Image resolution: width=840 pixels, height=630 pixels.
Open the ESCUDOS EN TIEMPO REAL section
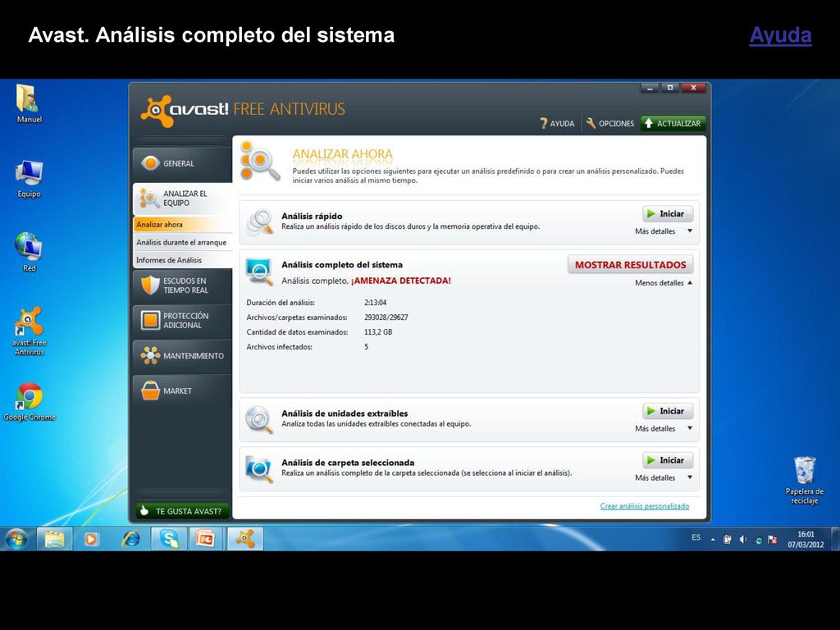click(x=182, y=285)
